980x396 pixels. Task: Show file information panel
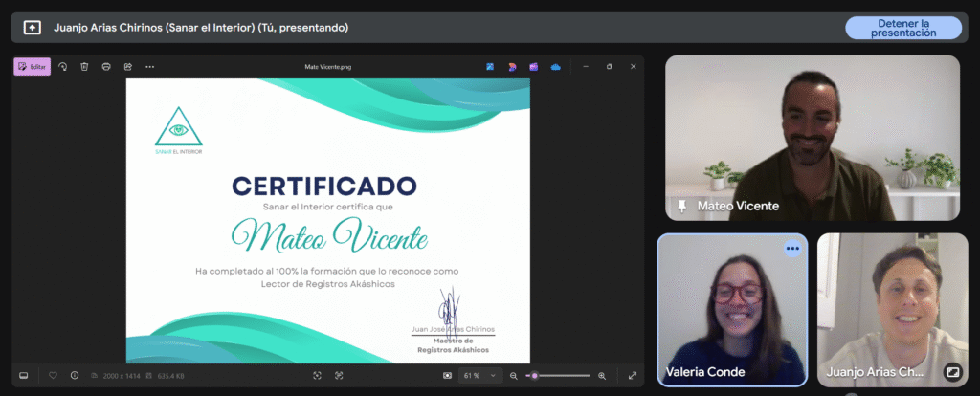75,375
